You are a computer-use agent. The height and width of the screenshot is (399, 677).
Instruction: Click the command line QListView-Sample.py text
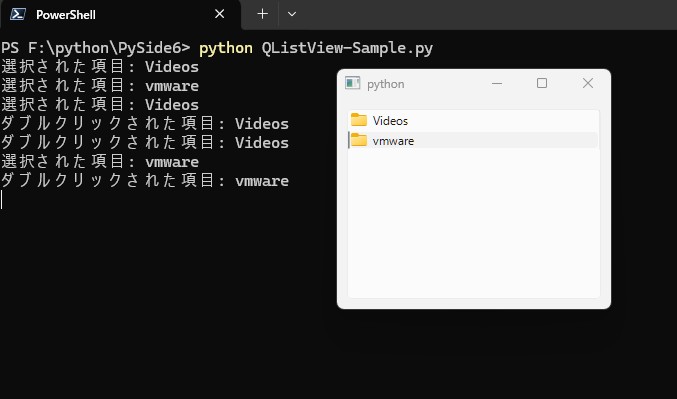click(347, 48)
